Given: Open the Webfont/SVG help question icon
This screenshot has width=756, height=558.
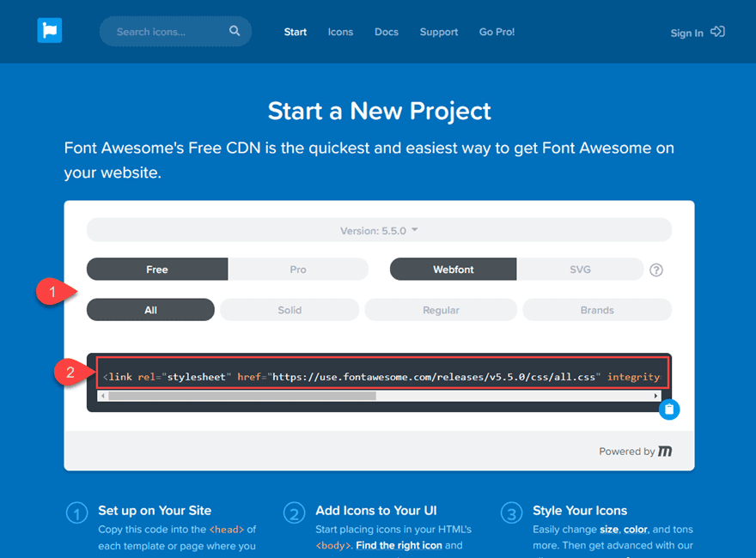Looking at the screenshot, I should pyautogui.click(x=656, y=270).
